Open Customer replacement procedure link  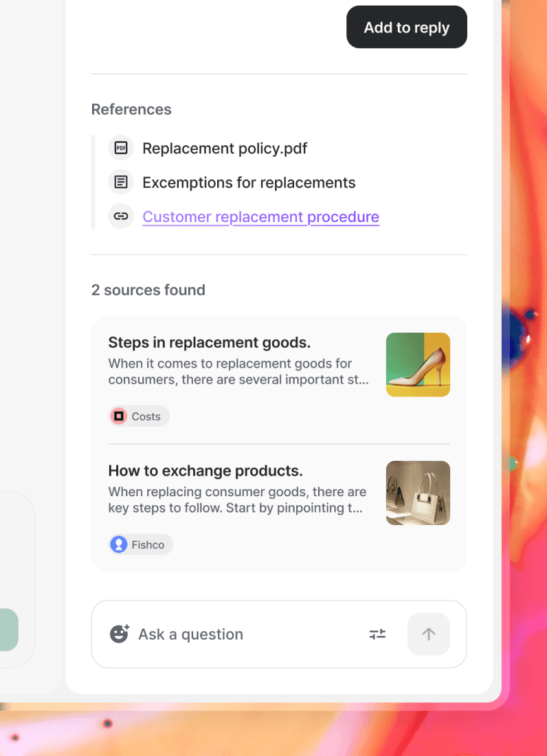tap(260, 217)
